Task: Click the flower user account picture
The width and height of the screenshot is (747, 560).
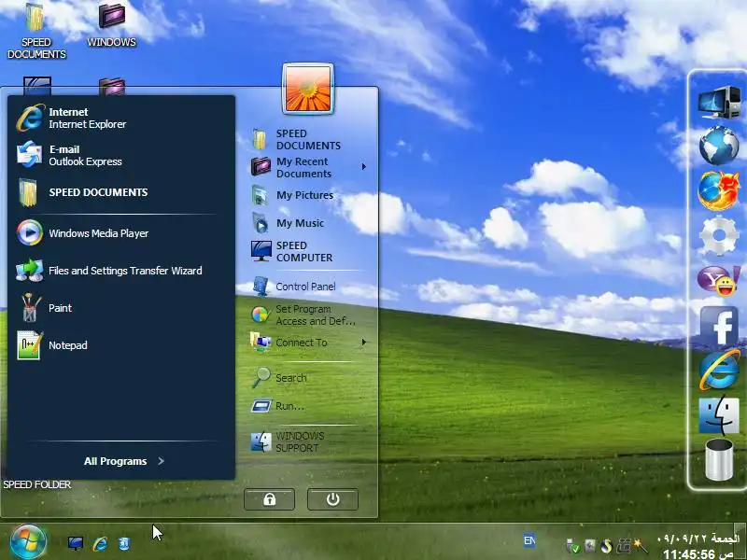Action: (308, 89)
